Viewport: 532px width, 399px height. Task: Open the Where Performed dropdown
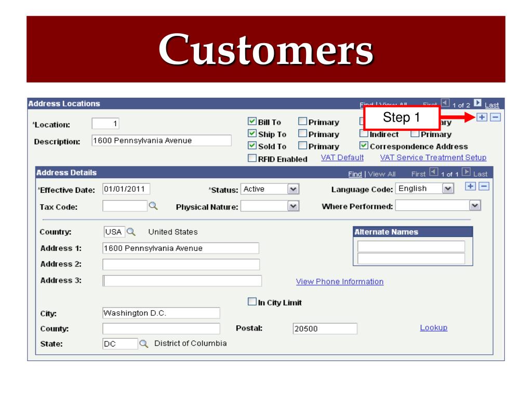[x=475, y=205]
